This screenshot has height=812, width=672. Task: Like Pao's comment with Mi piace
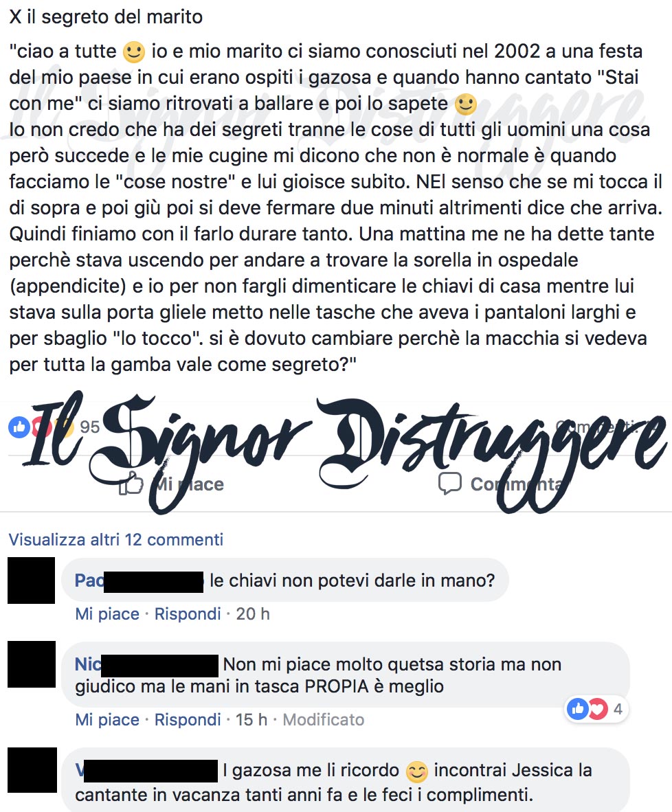107,613
